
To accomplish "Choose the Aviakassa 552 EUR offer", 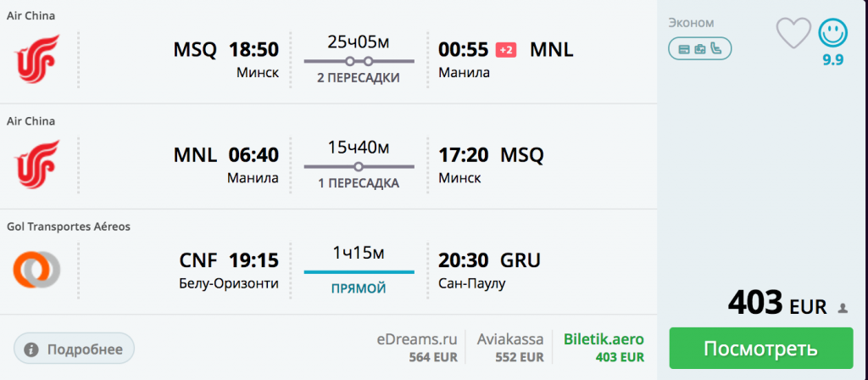I will tap(510, 348).
